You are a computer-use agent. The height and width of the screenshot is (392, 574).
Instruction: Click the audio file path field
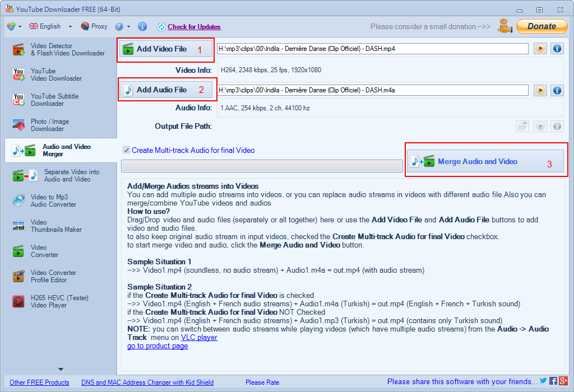coord(373,90)
